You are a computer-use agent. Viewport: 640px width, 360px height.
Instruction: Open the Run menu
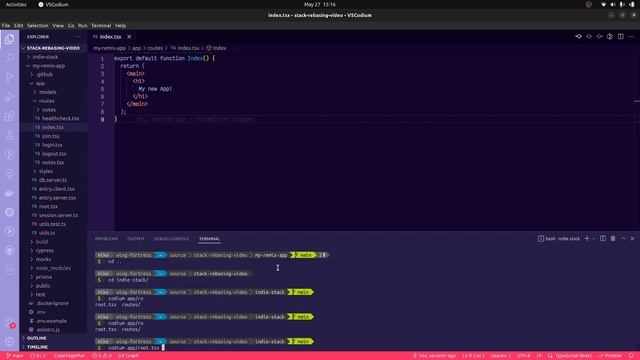[x=82, y=25]
